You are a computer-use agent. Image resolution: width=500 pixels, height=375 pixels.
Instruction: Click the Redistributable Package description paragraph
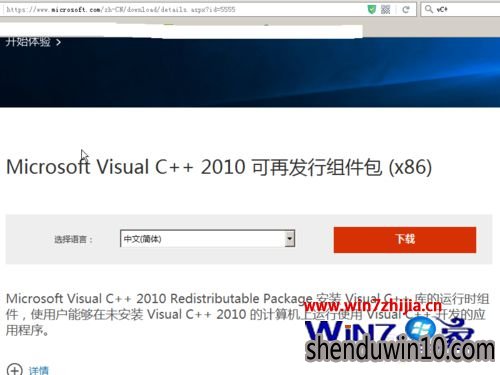(247, 314)
